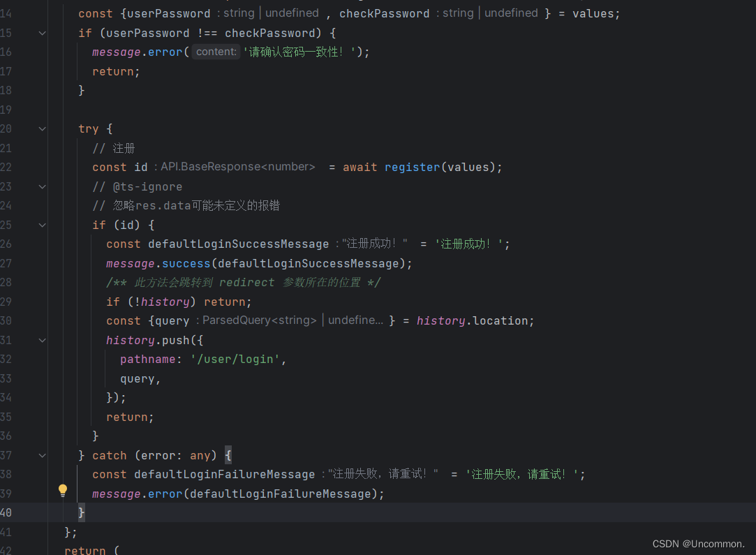Click the defaultLoginFailureMessage declaration

pos(224,475)
